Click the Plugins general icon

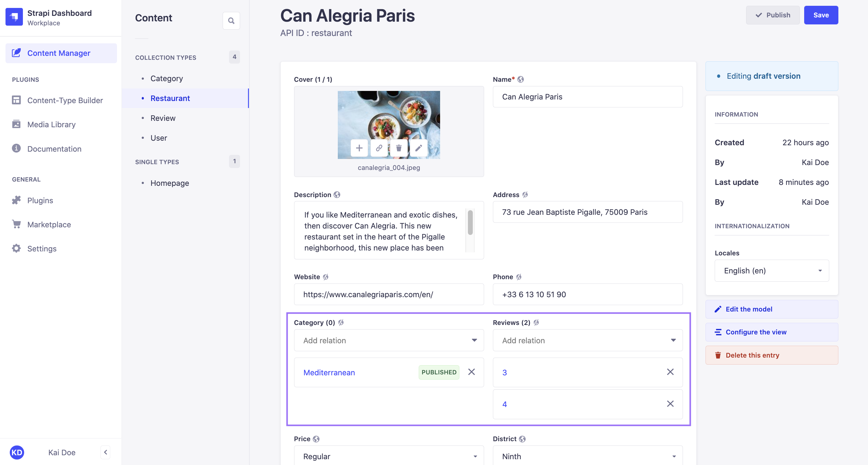tap(16, 200)
